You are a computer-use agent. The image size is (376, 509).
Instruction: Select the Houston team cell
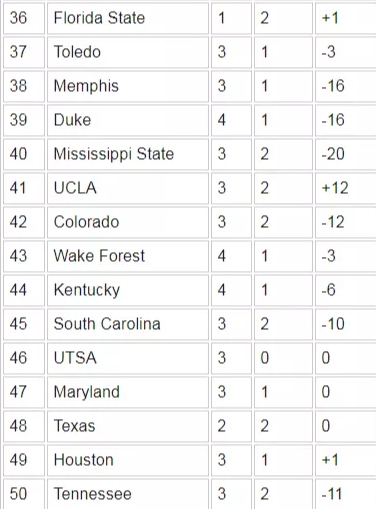128,460
